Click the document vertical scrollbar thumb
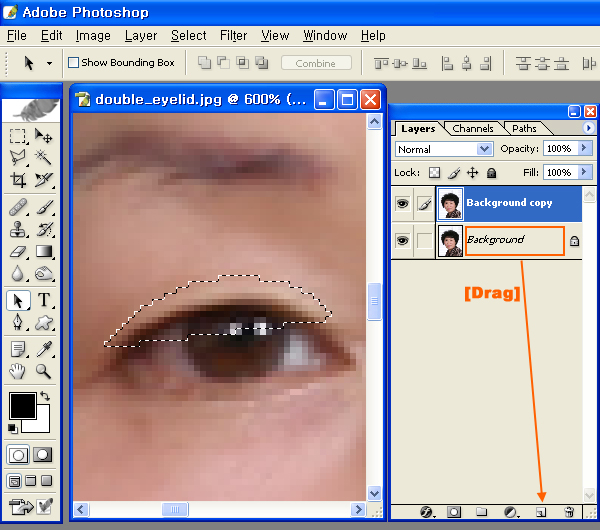This screenshot has height=530, width=600. click(374, 301)
